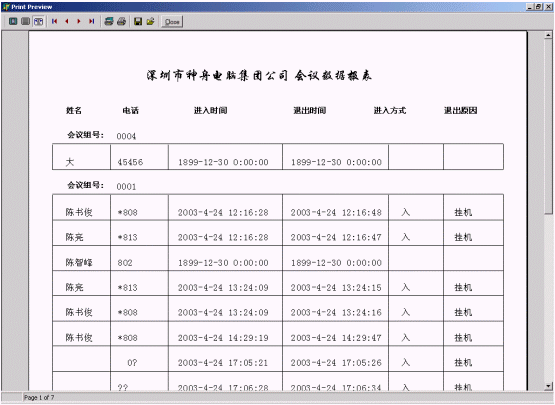Click the Page 1 of 7 status text
This screenshot has height=405, width=555.
point(39,397)
